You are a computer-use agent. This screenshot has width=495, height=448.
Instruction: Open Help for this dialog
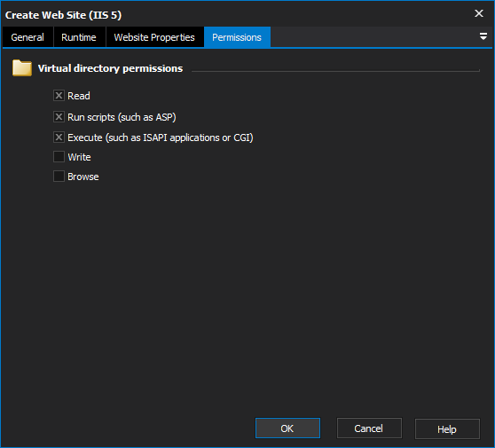(x=447, y=428)
